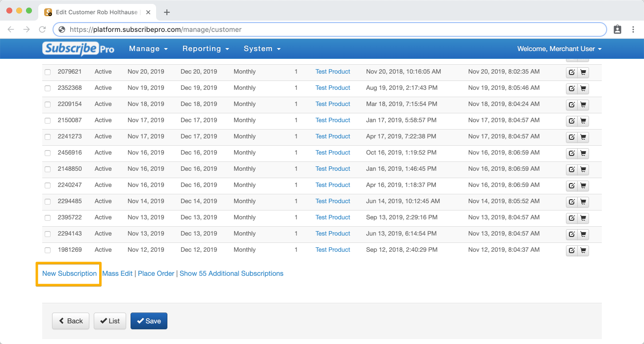The height and width of the screenshot is (344, 644).
Task: Expand the Reporting dropdown menu
Action: [206, 49]
